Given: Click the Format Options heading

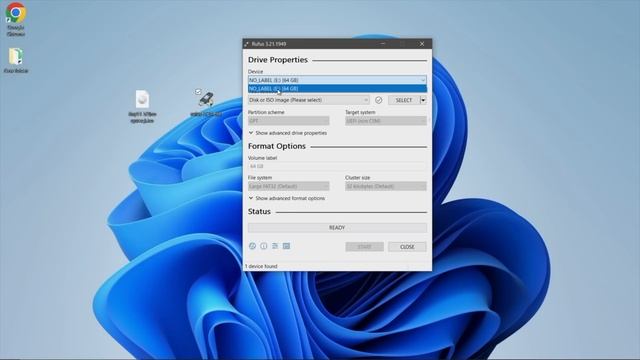Looking at the screenshot, I should click(x=277, y=146).
